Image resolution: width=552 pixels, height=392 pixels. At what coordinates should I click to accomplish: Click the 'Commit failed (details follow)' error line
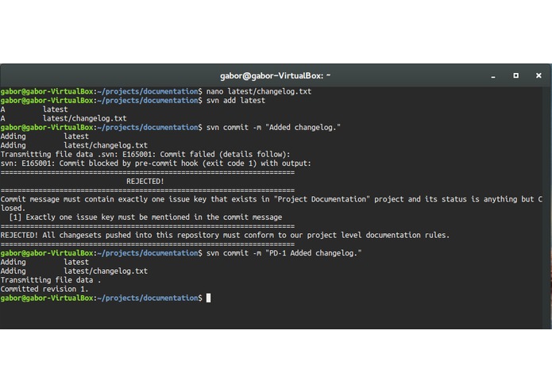145,154
